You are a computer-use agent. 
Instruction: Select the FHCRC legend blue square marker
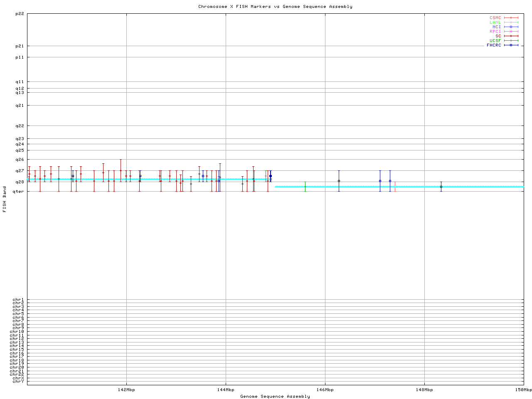511,45
